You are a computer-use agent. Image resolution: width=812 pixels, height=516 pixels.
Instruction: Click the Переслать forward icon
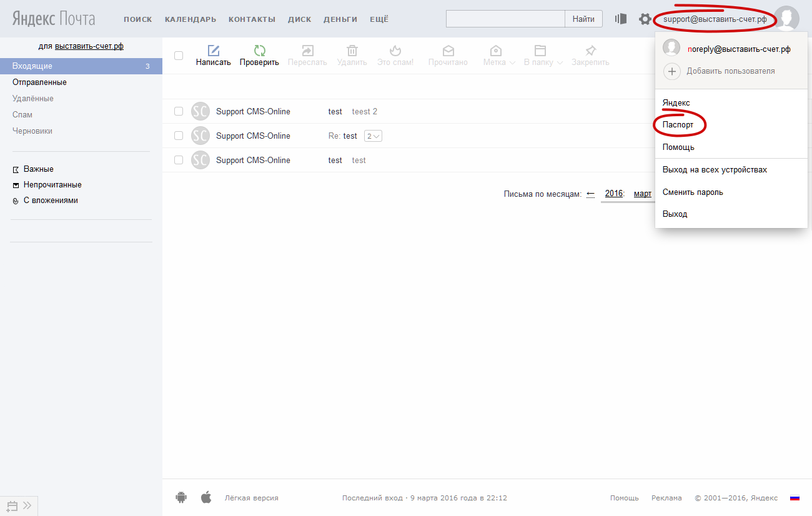(x=307, y=51)
